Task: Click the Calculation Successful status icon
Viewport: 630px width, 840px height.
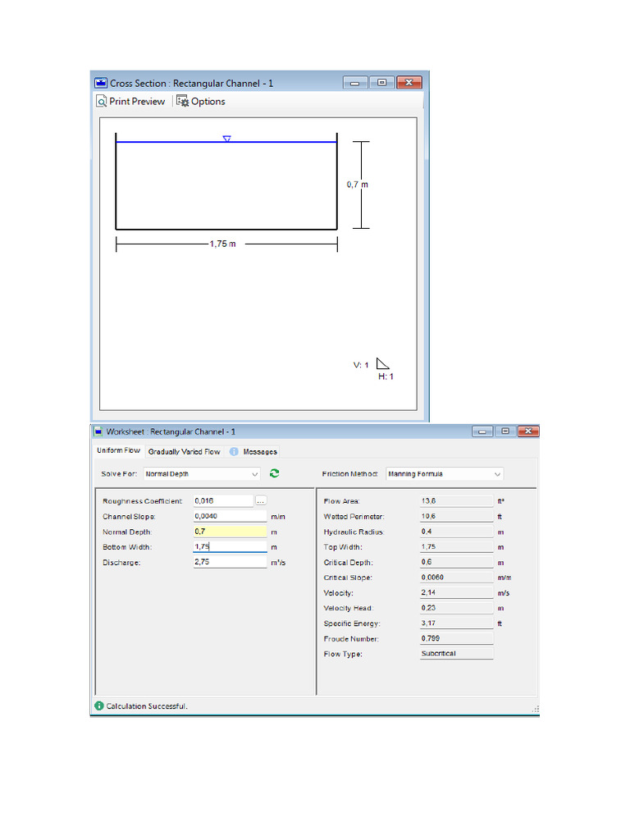Action: click(99, 706)
